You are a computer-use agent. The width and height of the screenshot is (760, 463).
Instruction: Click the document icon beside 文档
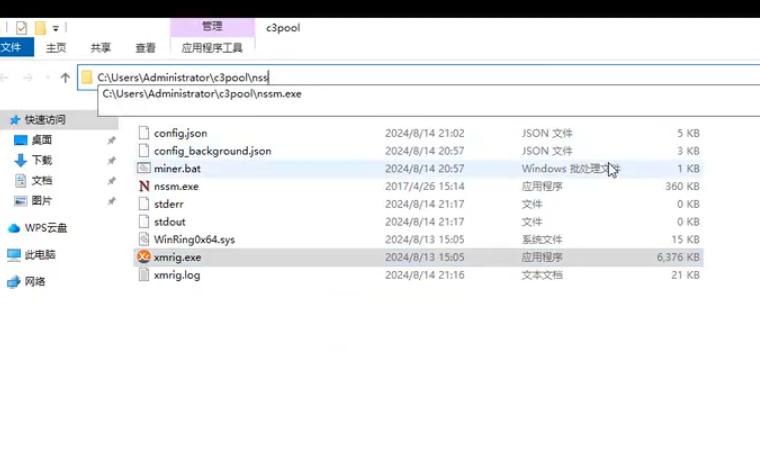tap(20, 180)
